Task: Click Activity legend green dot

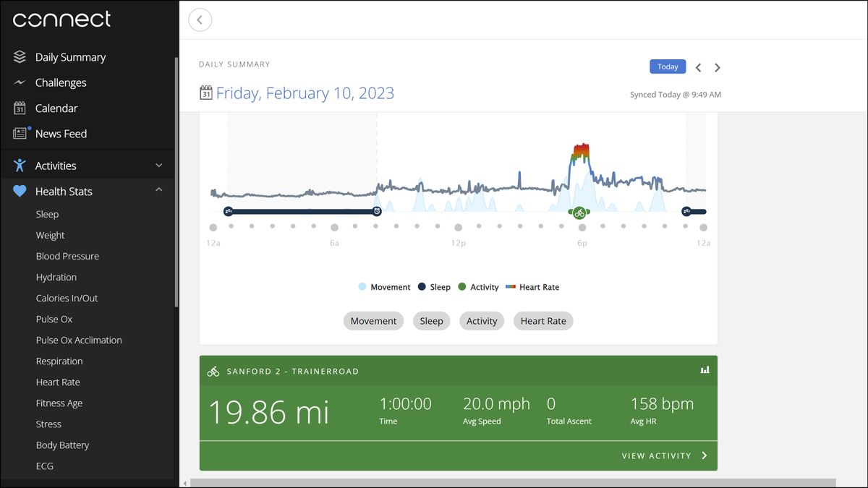Action: [x=461, y=287]
